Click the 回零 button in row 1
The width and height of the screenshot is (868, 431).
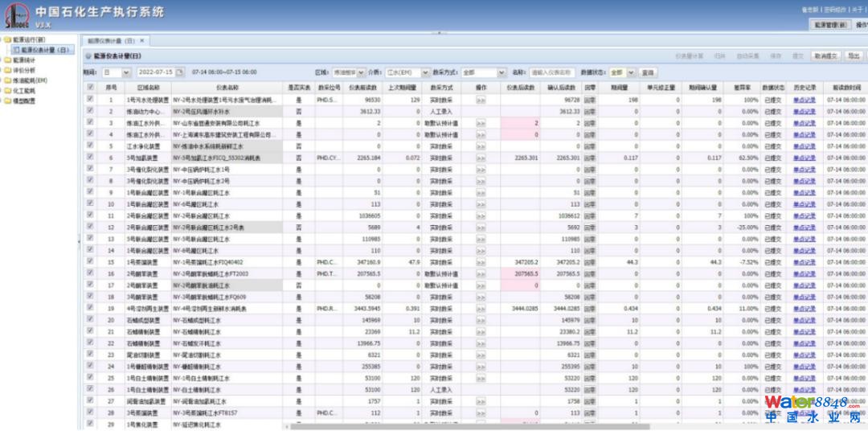pyautogui.click(x=590, y=101)
